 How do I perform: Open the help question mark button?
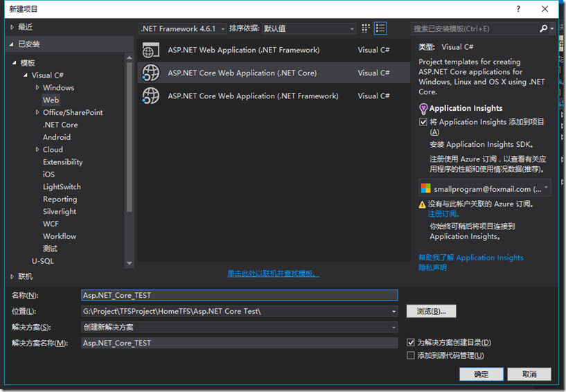(x=518, y=9)
